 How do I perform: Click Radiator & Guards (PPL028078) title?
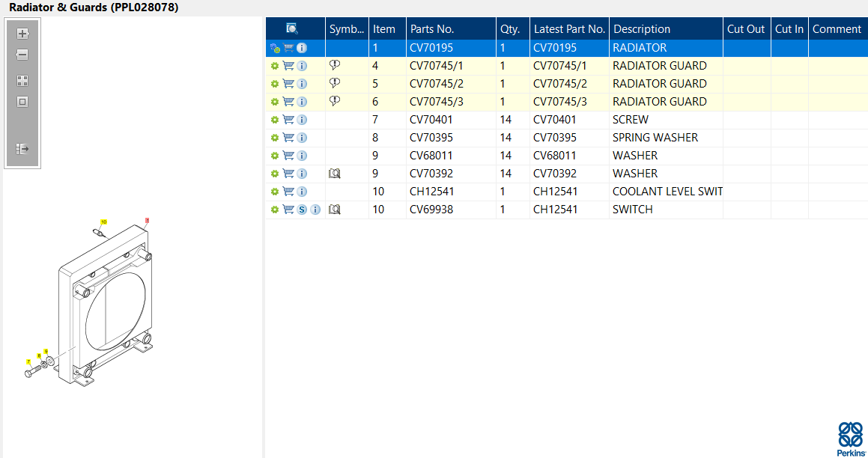tap(94, 7)
